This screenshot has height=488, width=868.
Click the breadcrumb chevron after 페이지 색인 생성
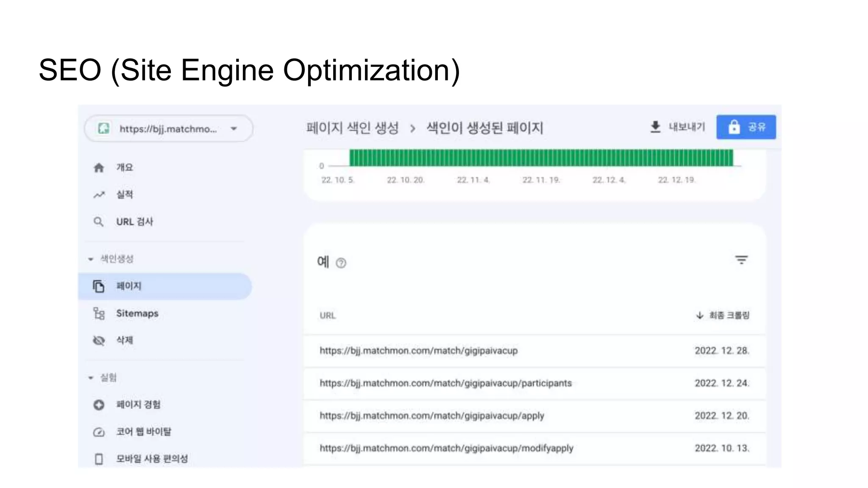point(412,128)
